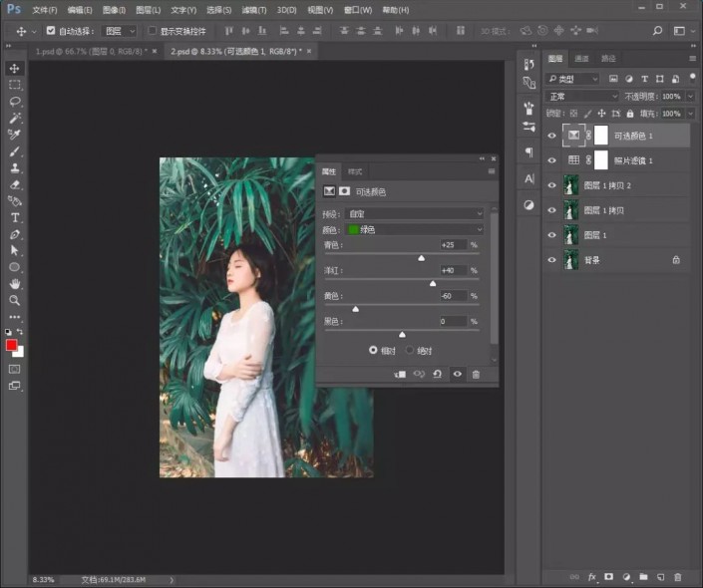Viewport: 703px width, 588px height.
Task: Delete adjustment via properties trash icon
Action: [476, 374]
